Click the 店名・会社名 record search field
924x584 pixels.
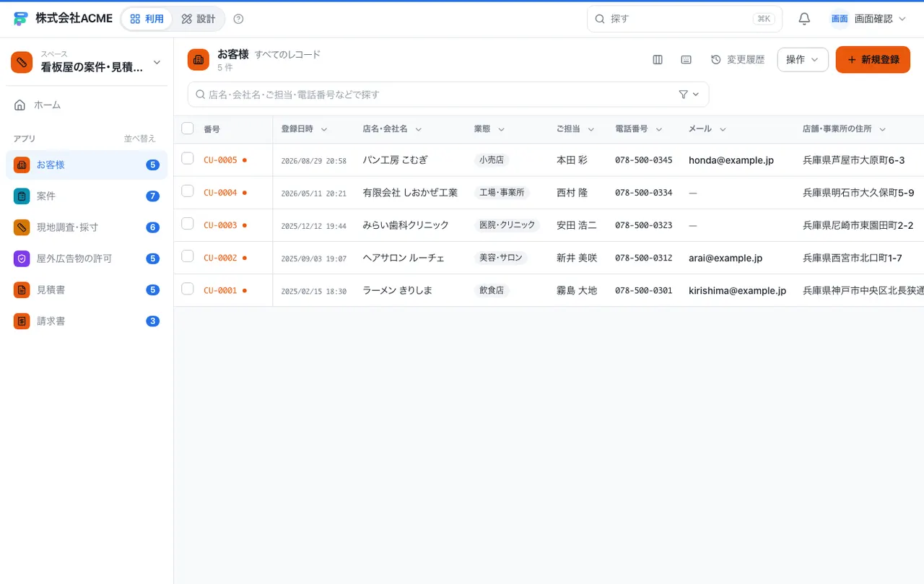click(x=448, y=95)
